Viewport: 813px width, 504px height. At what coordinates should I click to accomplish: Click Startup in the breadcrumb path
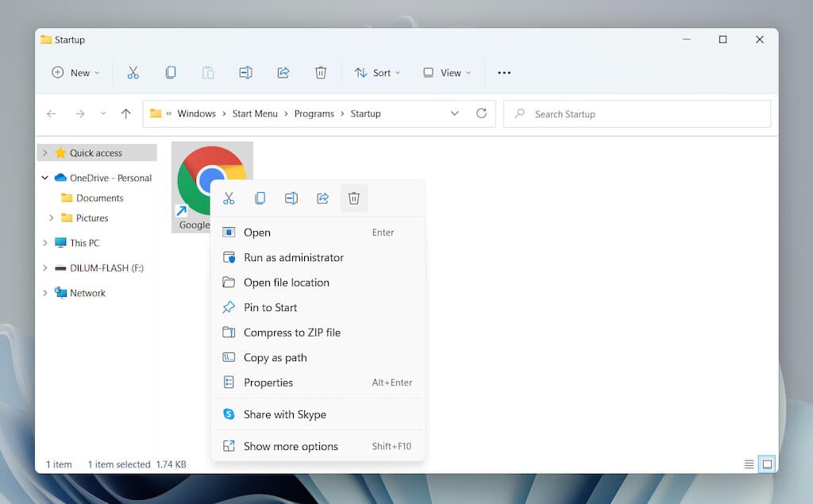[365, 113]
